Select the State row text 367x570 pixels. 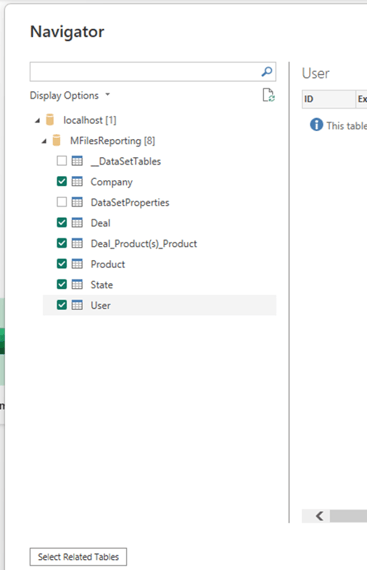coord(101,285)
